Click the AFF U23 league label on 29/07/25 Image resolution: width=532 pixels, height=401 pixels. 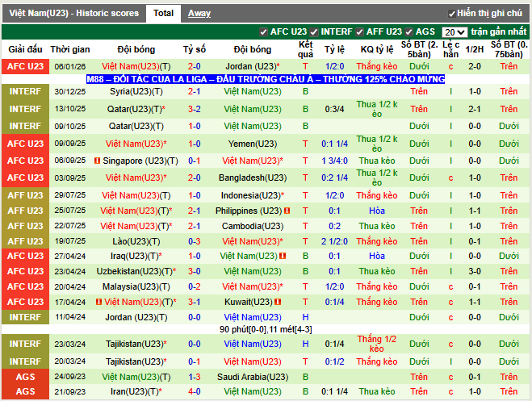pos(26,195)
